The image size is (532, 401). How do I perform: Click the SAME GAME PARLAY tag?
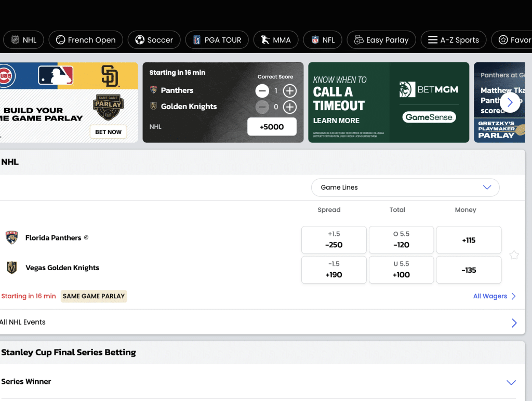pyautogui.click(x=94, y=296)
